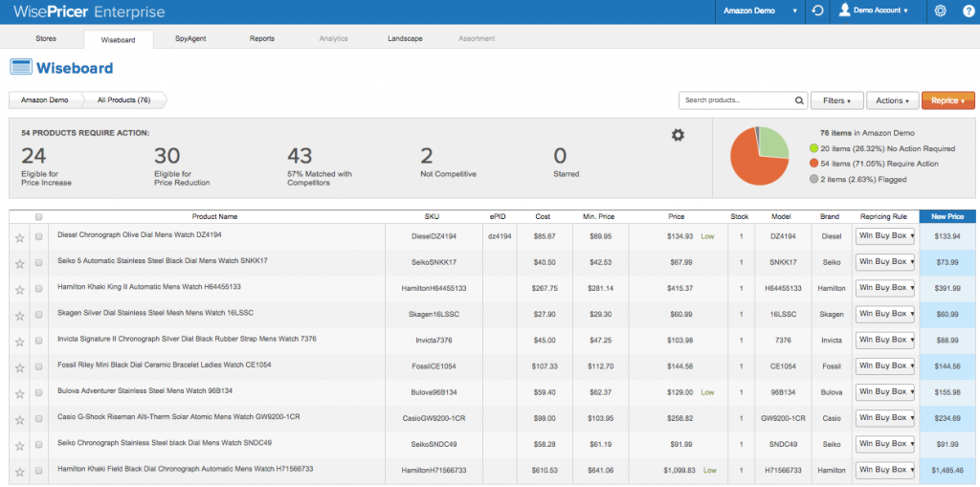Star the Skagen Silver Dial product
The width and height of the screenshot is (980, 487).
(x=19, y=316)
